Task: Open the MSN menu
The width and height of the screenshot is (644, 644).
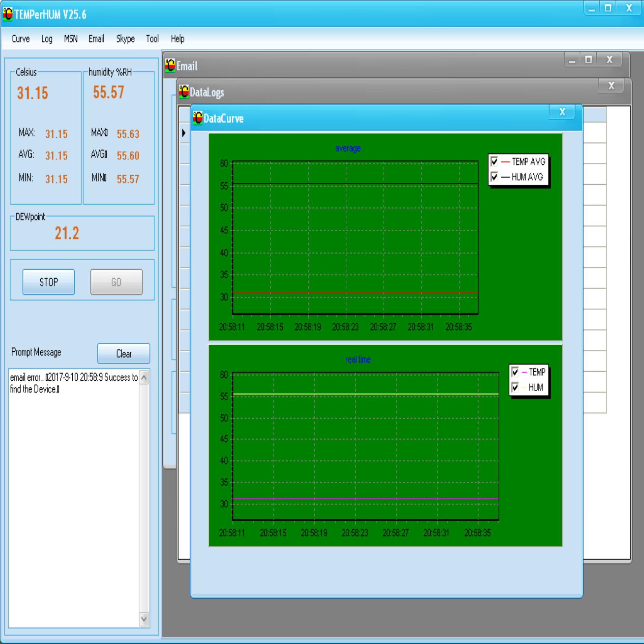Action: (x=70, y=39)
